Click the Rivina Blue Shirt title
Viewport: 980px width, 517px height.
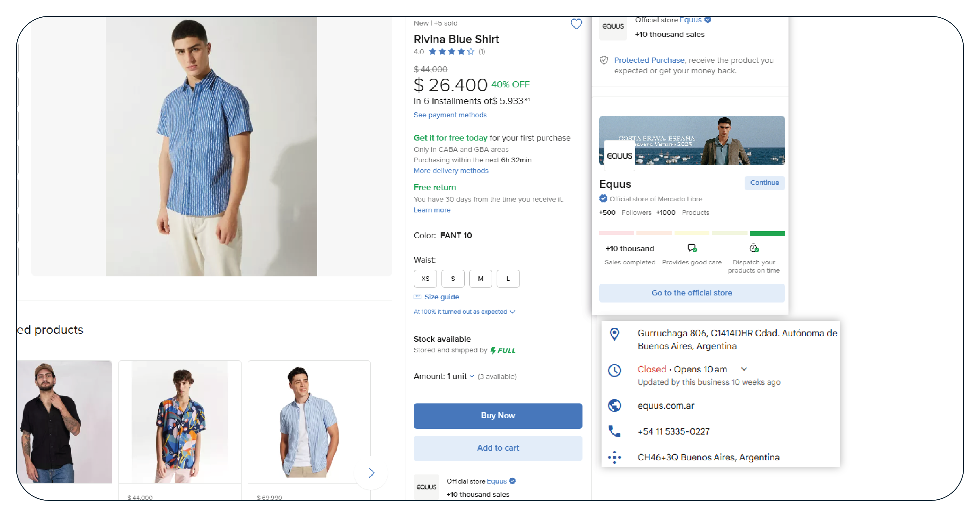[456, 39]
